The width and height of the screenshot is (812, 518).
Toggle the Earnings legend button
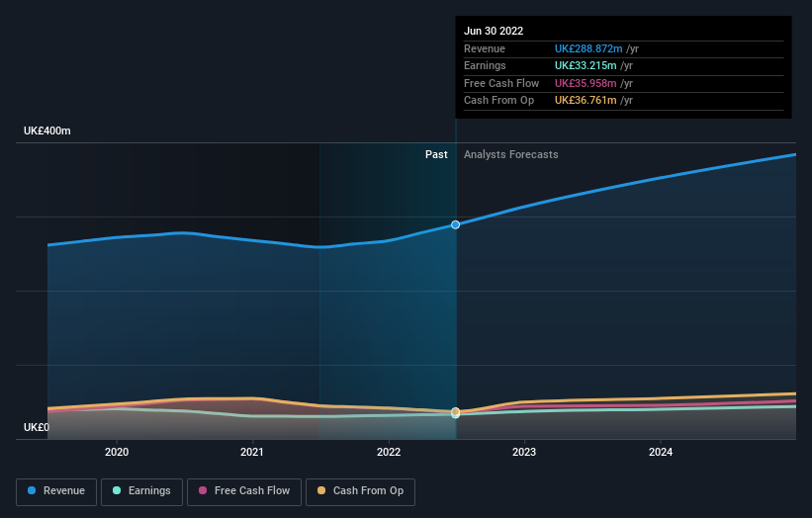(141, 491)
